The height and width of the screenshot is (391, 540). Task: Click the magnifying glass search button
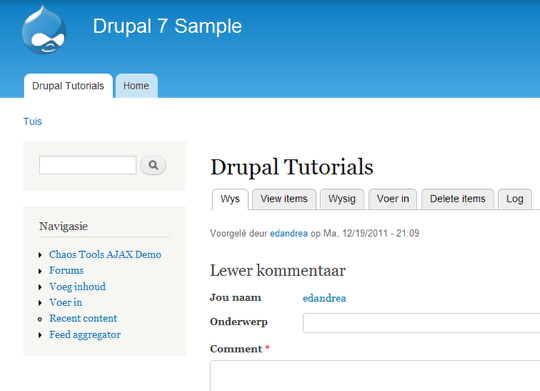tap(153, 165)
